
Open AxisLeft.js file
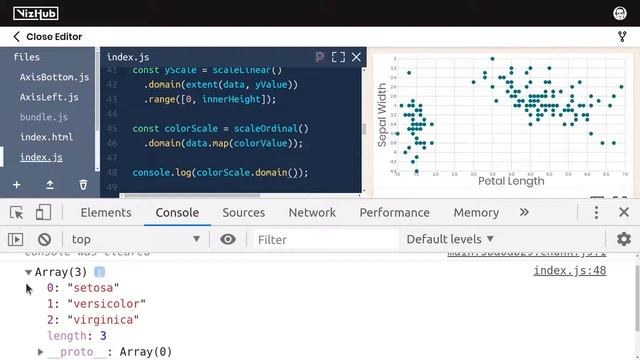[x=49, y=97]
